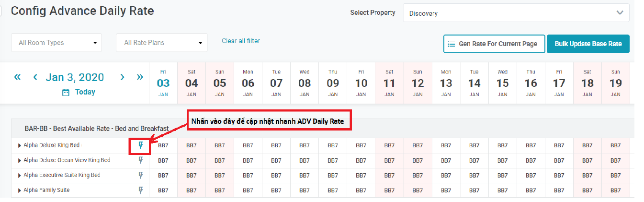Expand Alpha Deluxe King Bed row
Image resolution: width=644 pixels, height=202 pixels.
(x=20, y=145)
